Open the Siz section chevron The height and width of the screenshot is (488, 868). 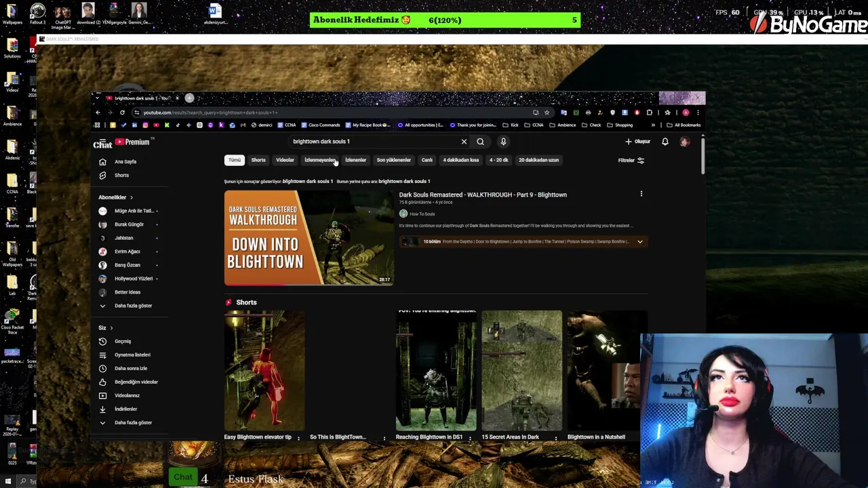111,328
